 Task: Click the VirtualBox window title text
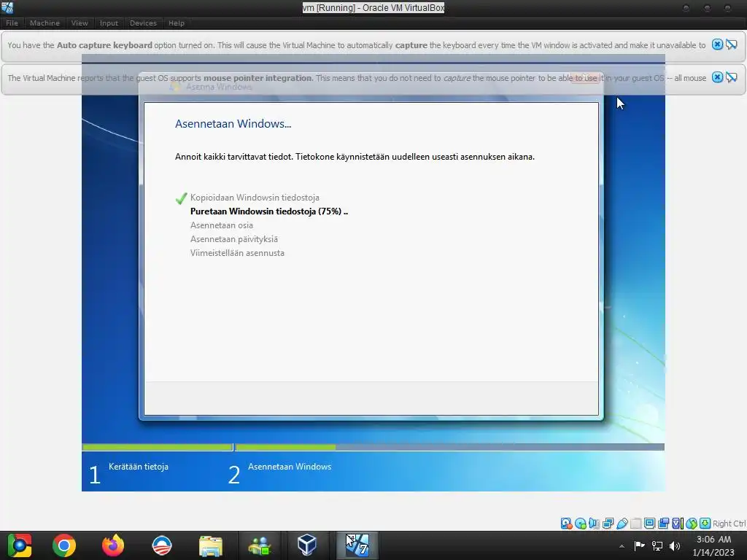click(373, 7)
